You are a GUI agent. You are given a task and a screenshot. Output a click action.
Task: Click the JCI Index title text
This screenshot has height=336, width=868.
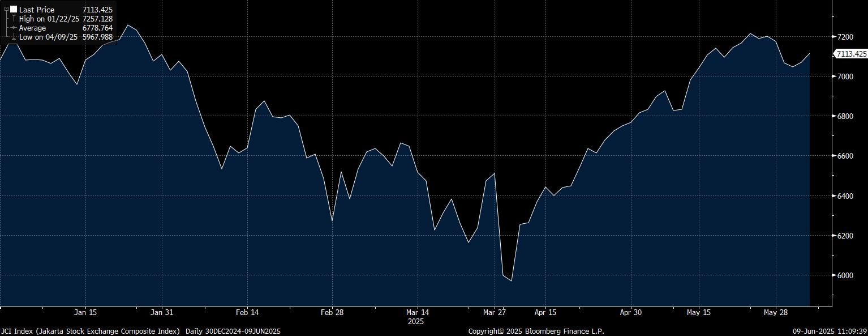click(91, 331)
